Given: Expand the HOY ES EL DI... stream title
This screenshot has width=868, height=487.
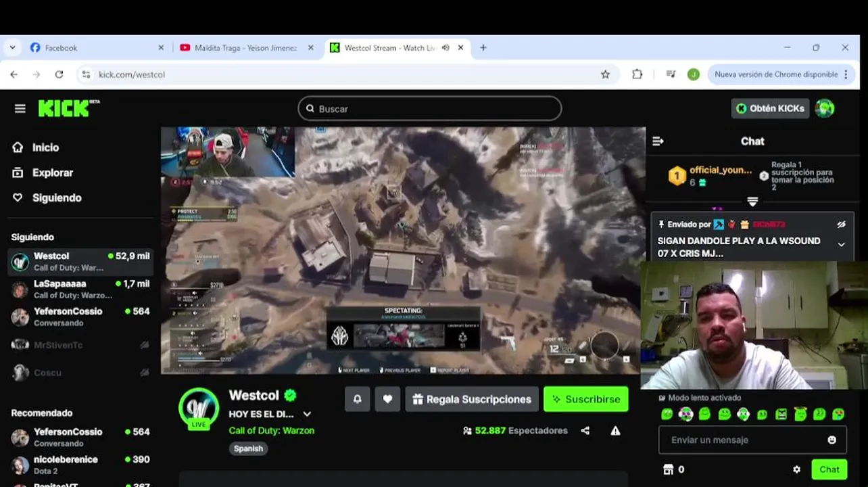Looking at the screenshot, I should click(307, 414).
